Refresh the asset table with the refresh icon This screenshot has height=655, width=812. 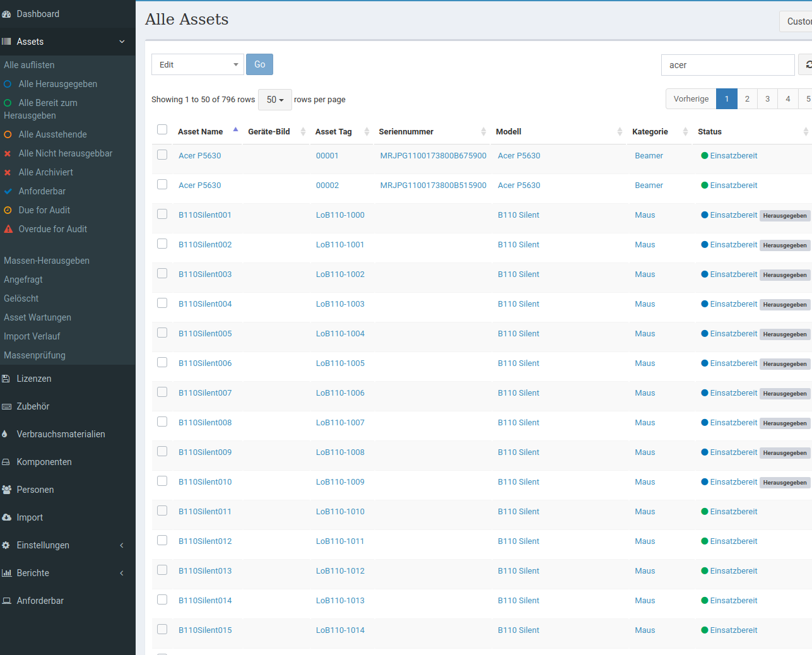(x=808, y=64)
